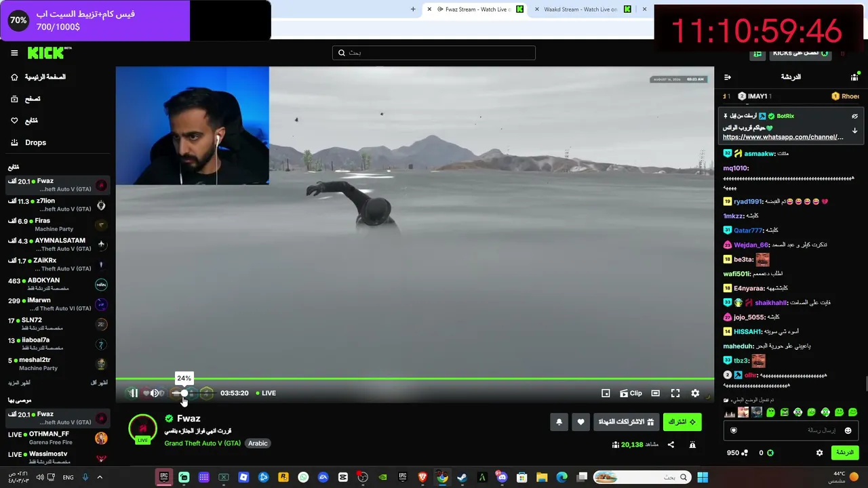Show hidden system tray icons

[99, 478]
